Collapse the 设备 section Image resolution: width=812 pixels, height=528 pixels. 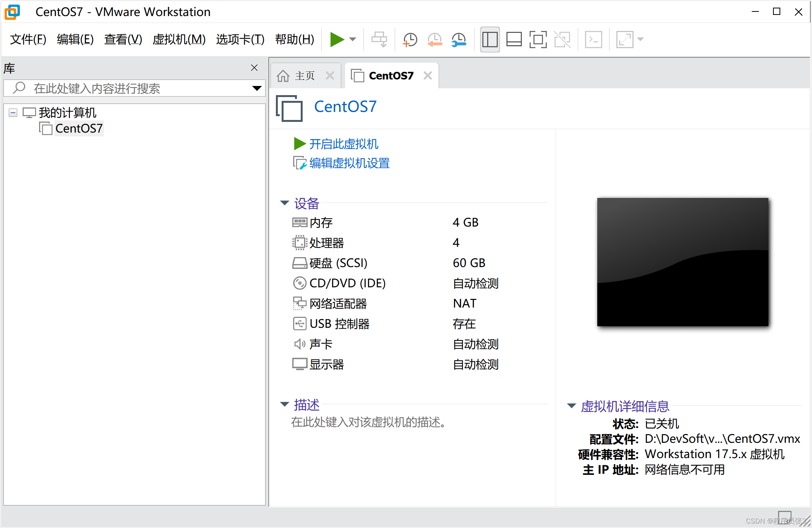click(x=285, y=203)
